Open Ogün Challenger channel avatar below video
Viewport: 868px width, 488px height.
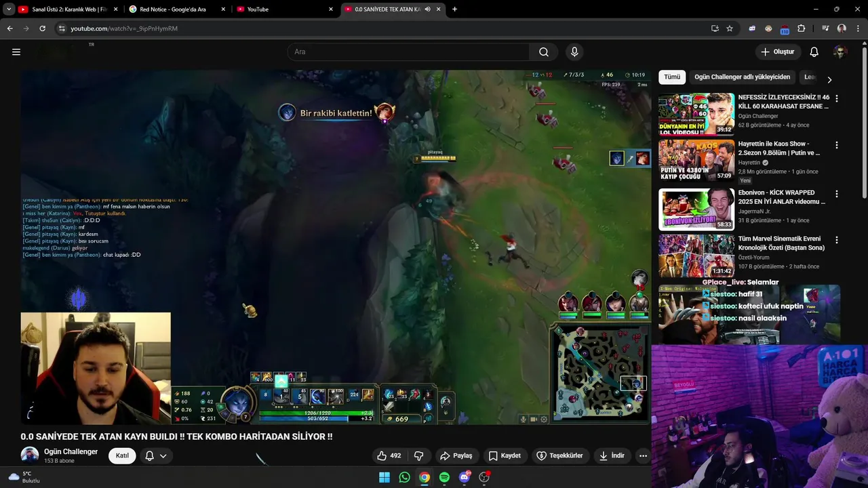click(x=29, y=455)
